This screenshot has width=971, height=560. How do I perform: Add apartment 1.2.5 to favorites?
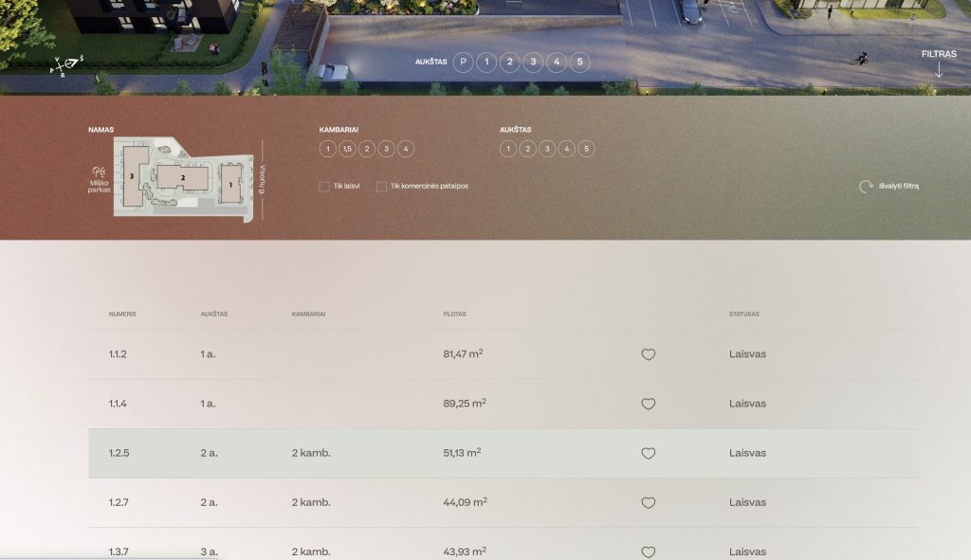(x=649, y=454)
